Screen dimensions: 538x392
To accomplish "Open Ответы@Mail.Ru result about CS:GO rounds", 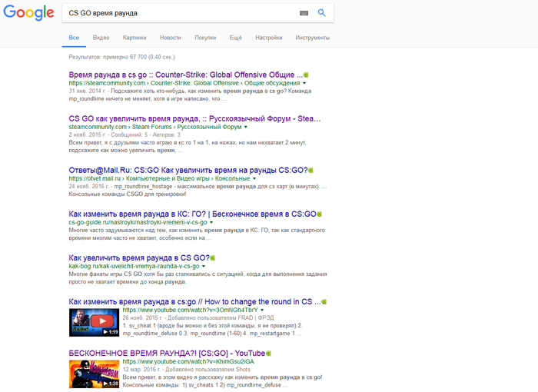I will point(188,171).
